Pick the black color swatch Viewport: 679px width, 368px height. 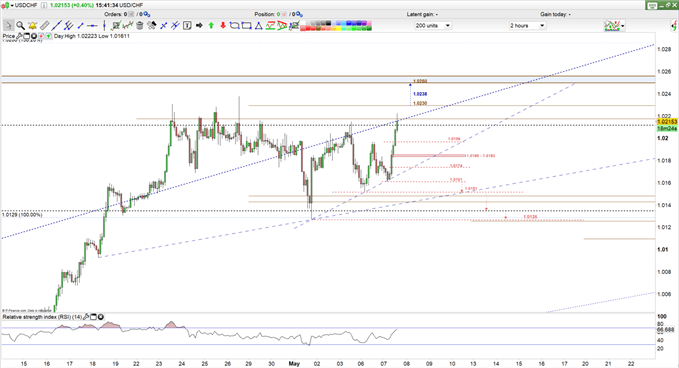point(328,23)
